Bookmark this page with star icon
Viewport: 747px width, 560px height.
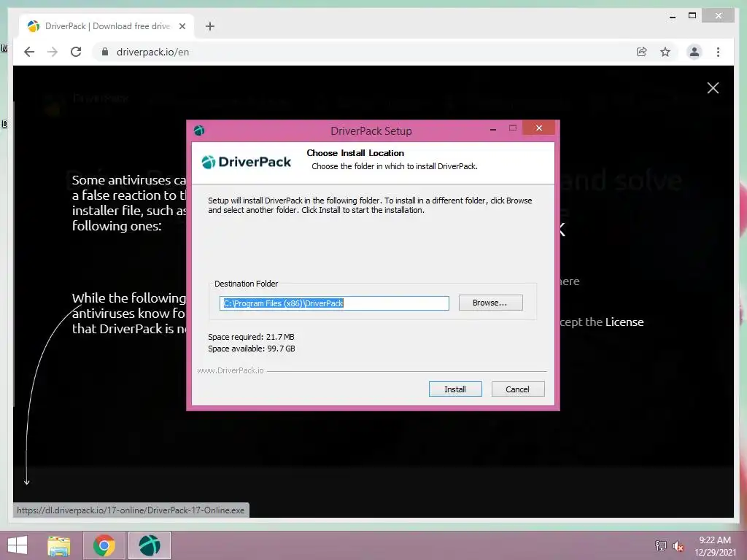665,52
